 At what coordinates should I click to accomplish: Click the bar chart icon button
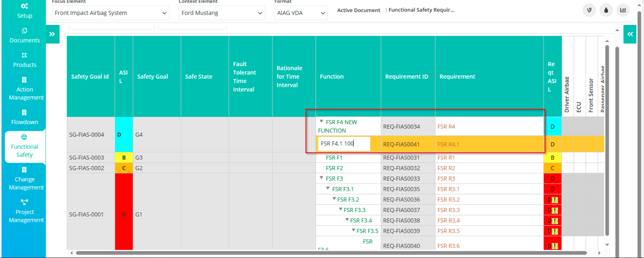point(623,10)
